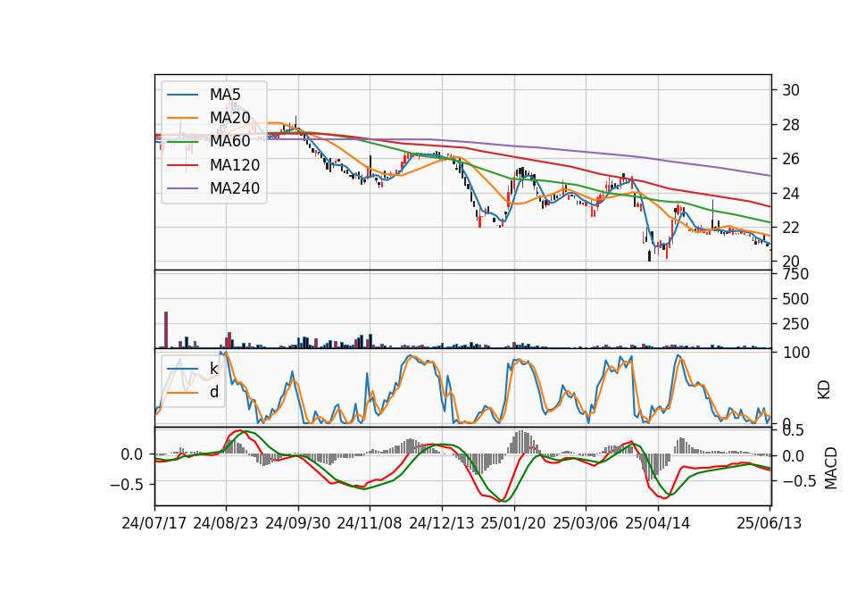Click the KD axis value 100
This screenshot has height=616, width=857.
(x=795, y=353)
